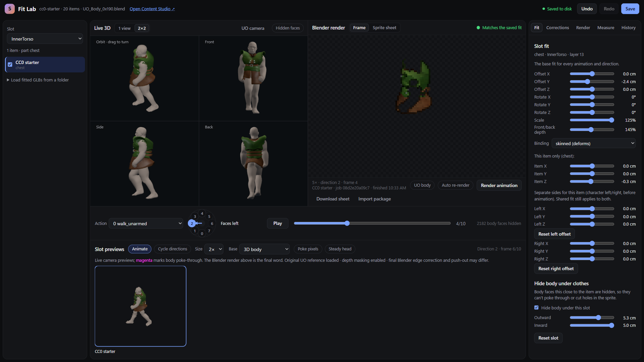Click the Fit Lab 'S' logo icon
The width and height of the screenshot is (644, 362).
pyautogui.click(x=10, y=9)
